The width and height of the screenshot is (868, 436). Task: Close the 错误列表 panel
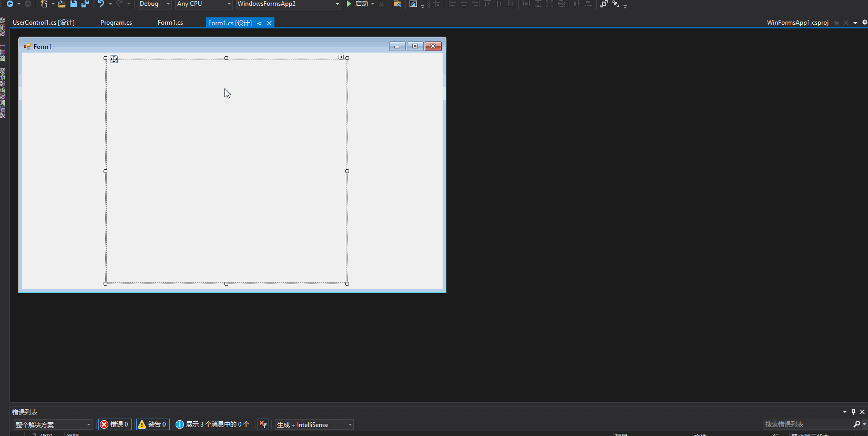(862, 412)
